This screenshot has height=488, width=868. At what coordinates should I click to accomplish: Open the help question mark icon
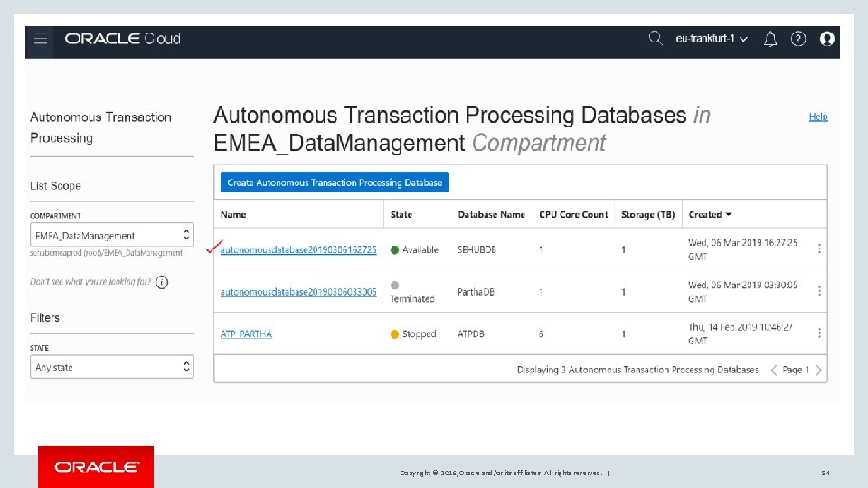[797, 39]
